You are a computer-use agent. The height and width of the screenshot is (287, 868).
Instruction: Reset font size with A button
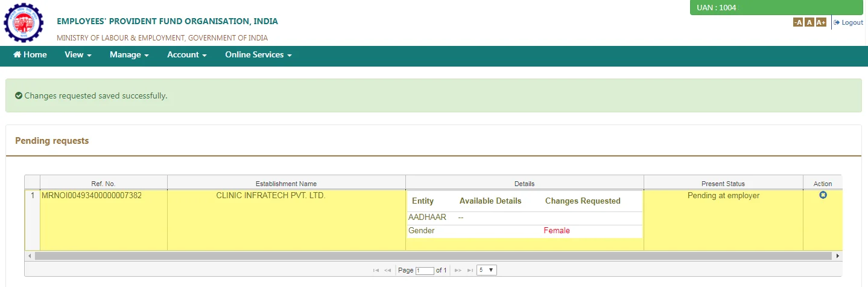click(x=809, y=22)
